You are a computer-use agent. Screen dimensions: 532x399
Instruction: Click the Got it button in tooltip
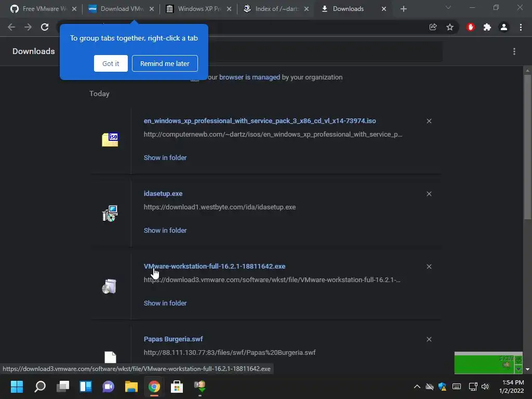pos(111,63)
